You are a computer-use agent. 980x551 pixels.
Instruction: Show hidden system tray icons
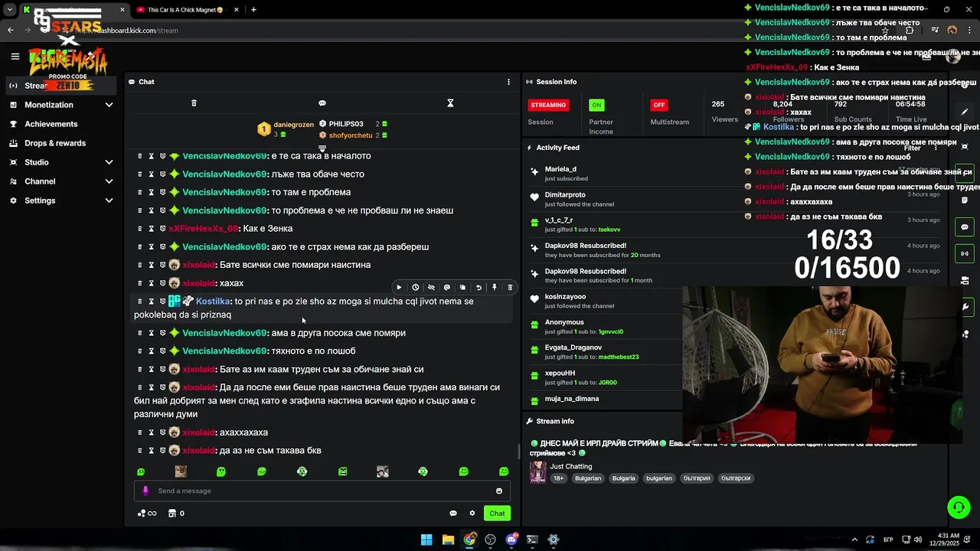click(854, 540)
